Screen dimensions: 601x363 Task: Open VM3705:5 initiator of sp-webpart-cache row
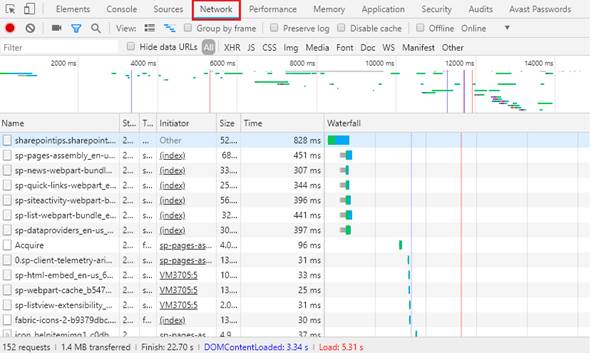click(x=178, y=290)
